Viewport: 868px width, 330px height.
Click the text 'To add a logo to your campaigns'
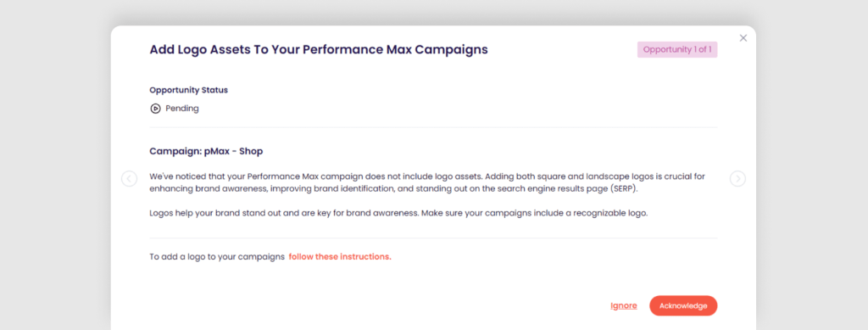pyautogui.click(x=217, y=257)
